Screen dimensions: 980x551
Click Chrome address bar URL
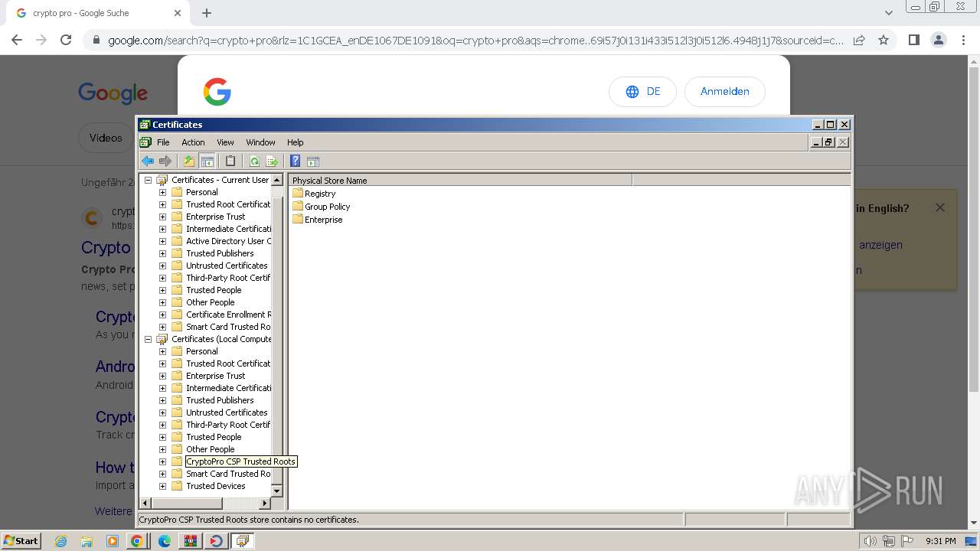coord(475,41)
